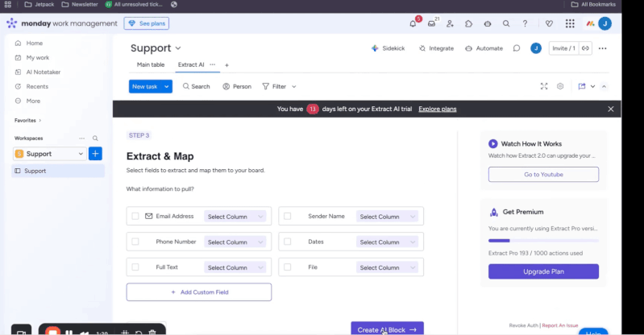This screenshot has width=644, height=335.
Task: Click Go to Youtube button
Action: (543, 175)
